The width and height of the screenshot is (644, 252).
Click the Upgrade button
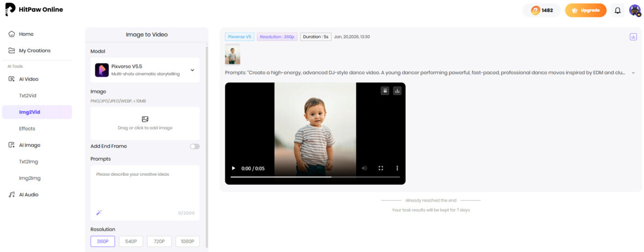click(586, 10)
